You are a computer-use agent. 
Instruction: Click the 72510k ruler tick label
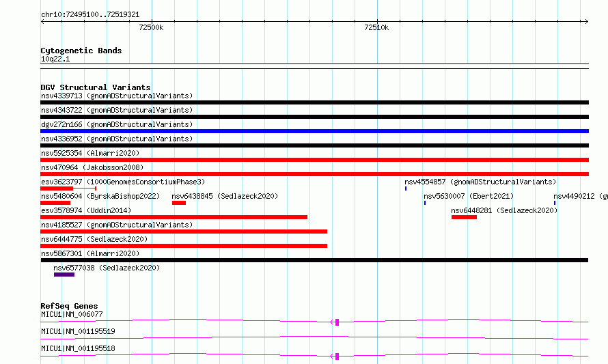pyautogui.click(x=376, y=27)
